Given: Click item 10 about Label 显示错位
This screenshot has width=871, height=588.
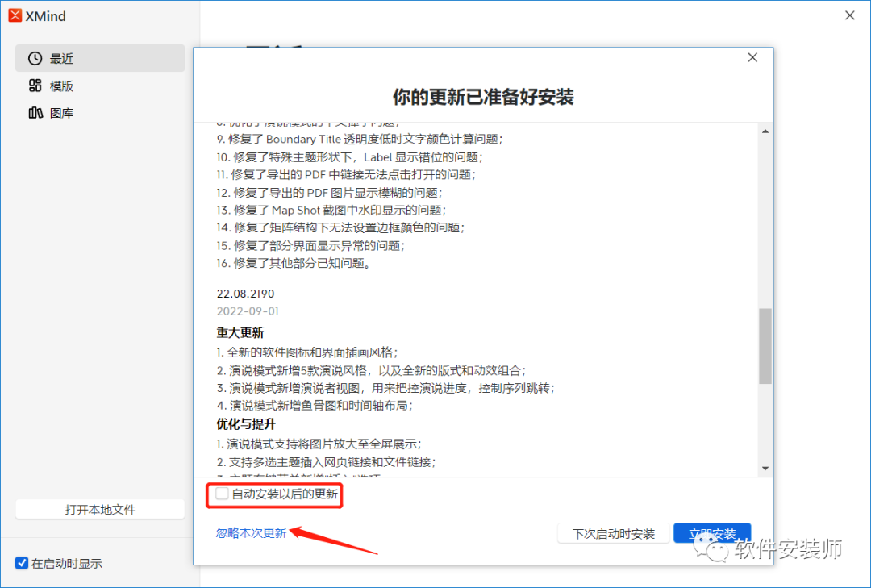Looking at the screenshot, I should 349,157.
